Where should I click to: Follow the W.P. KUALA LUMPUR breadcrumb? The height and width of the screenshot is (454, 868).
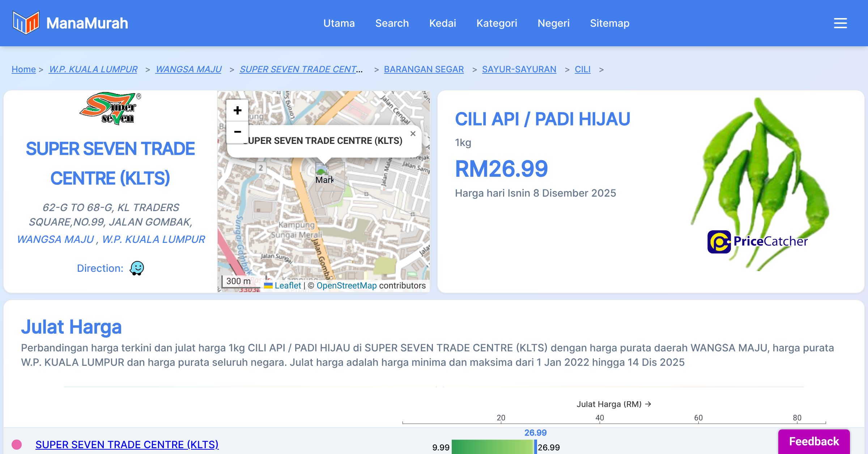tap(93, 69)
